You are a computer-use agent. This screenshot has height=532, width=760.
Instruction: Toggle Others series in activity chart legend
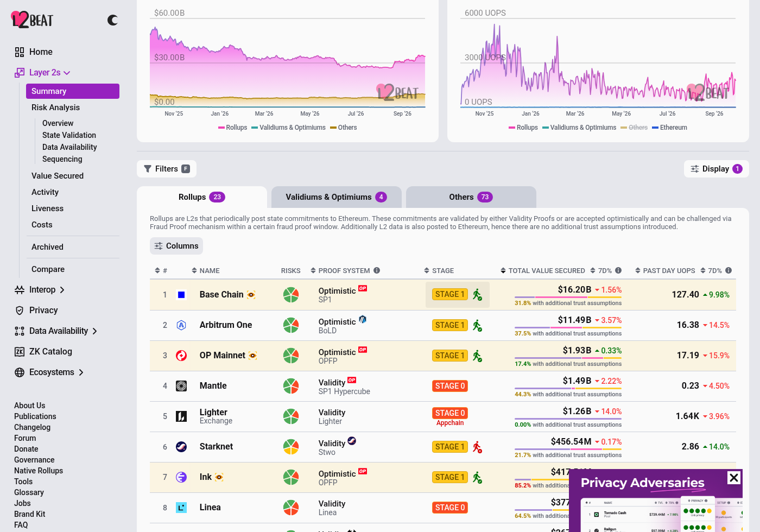tap(634, 128)
